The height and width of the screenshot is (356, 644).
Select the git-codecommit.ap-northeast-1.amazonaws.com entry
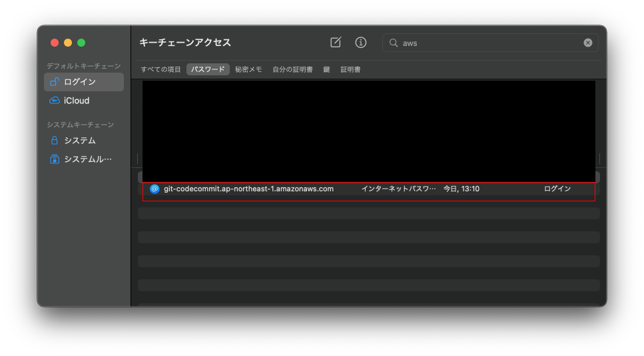coord(369,189)
